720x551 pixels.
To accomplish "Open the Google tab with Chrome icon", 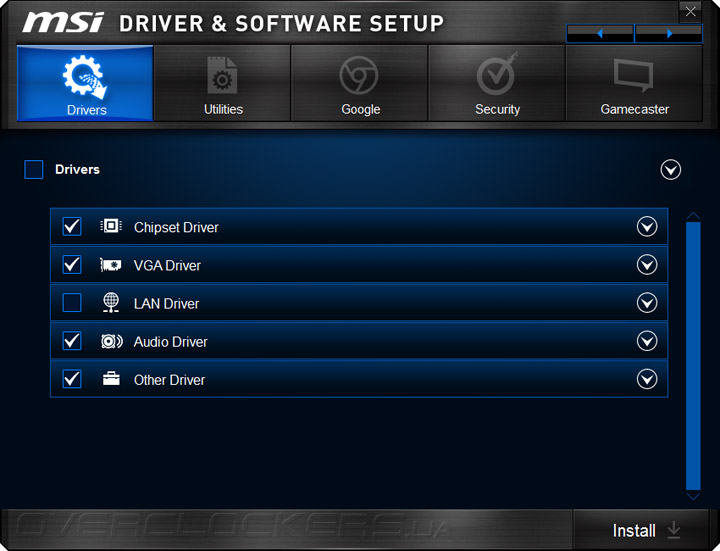I will click(x=360, y=84).
